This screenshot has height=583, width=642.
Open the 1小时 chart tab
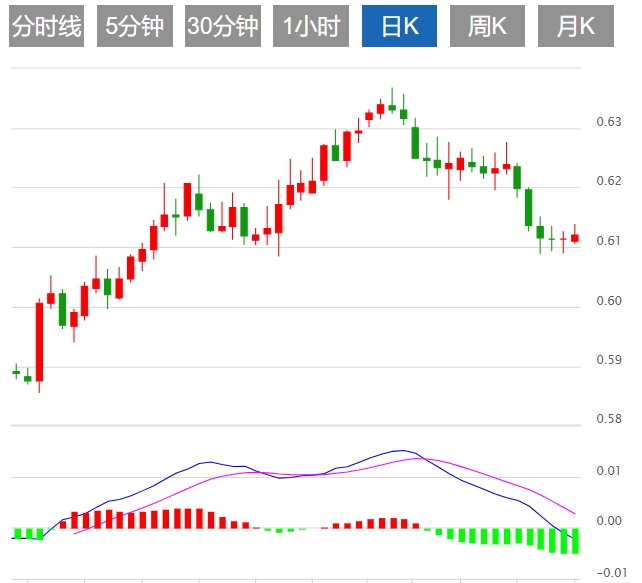pyautogui.click(x=311, y=26)
